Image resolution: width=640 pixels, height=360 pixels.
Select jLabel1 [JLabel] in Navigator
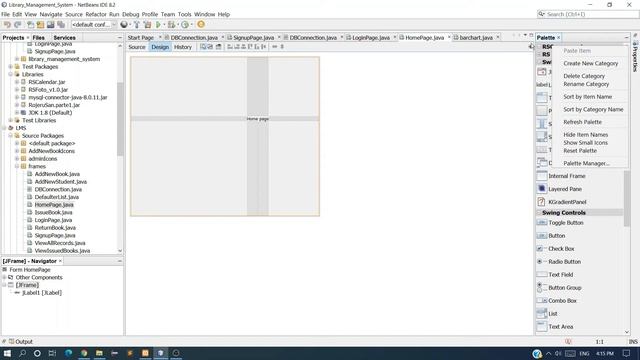tap(41, 293)
